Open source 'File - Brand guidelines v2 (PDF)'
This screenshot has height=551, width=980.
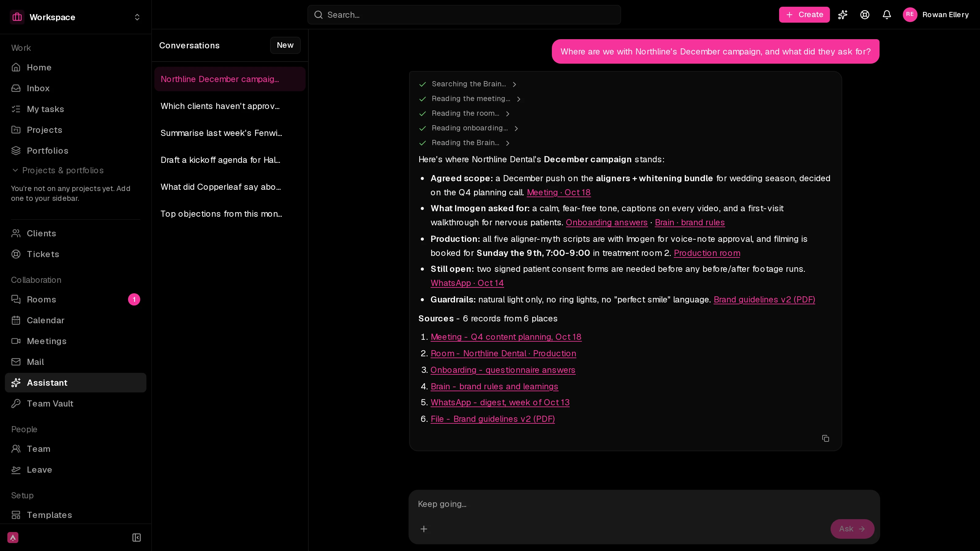point(493,419)
